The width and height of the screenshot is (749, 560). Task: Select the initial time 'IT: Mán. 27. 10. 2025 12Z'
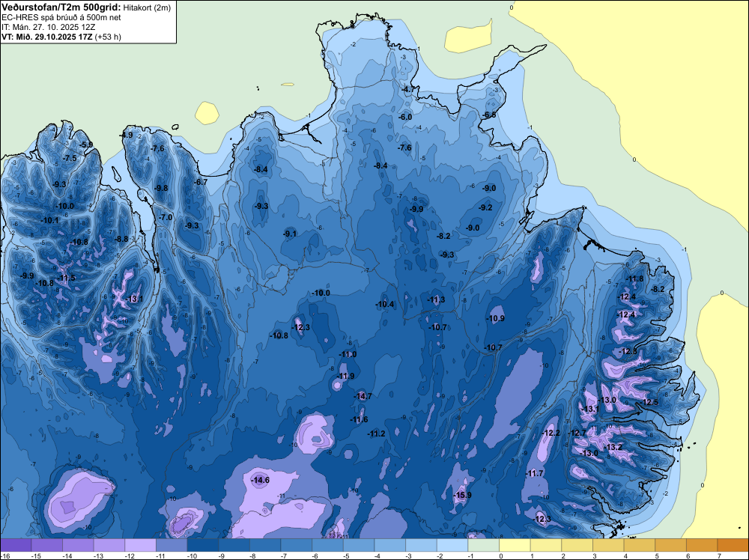click(x=48, y=27)
